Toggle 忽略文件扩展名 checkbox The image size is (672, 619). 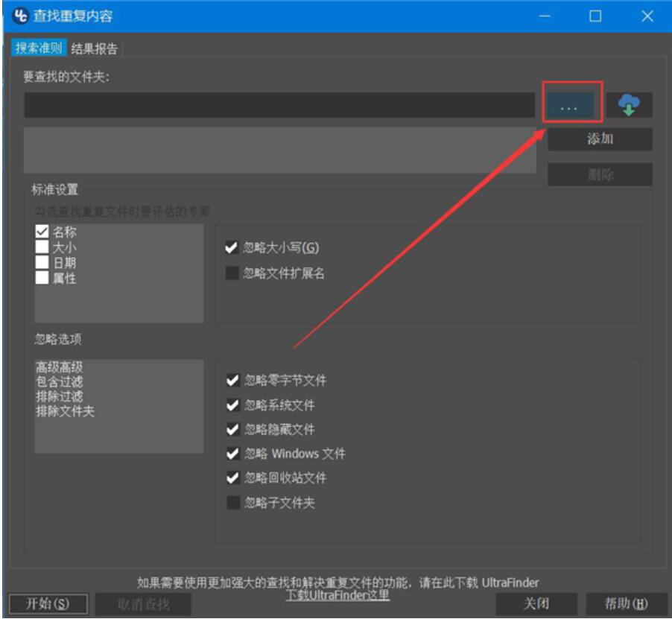pos(232,273)
